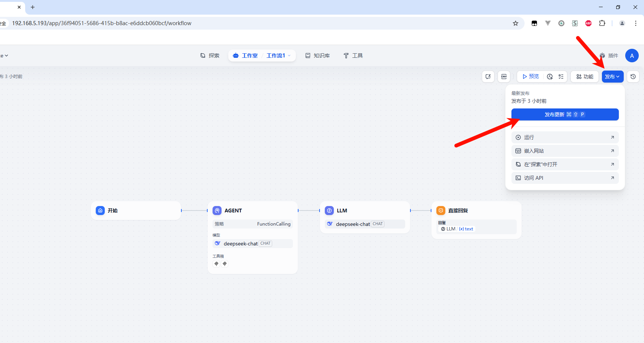The image size is (644, 343).
Task: Select 访问 API menu entry
Action: pos(565,178)
